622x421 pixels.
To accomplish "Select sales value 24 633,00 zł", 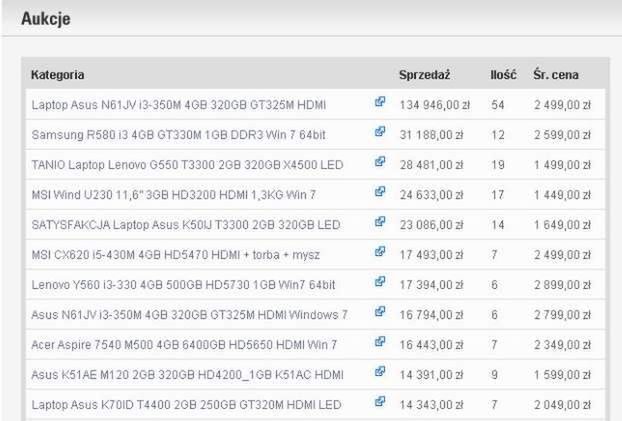I will pos(432,195).
